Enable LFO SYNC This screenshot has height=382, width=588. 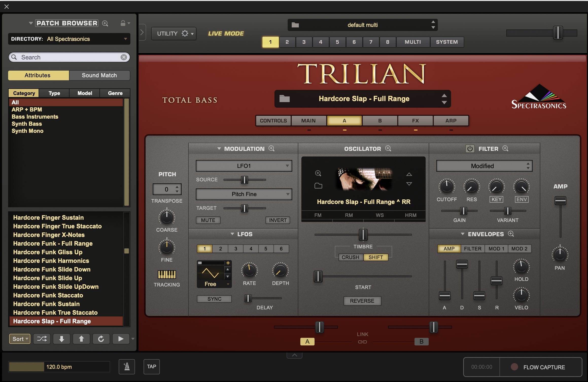pyautogui.click(x=214, y=299)
